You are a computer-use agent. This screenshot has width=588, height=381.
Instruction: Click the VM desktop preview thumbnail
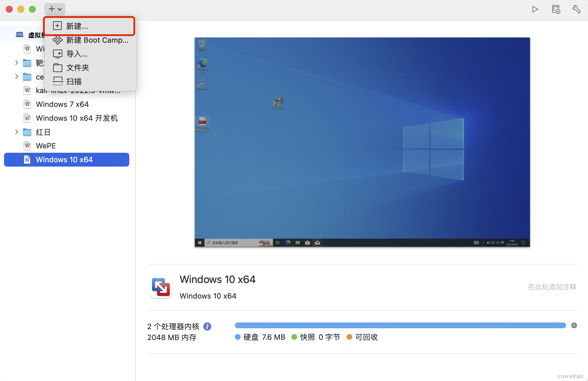click(x=362, y=142)
